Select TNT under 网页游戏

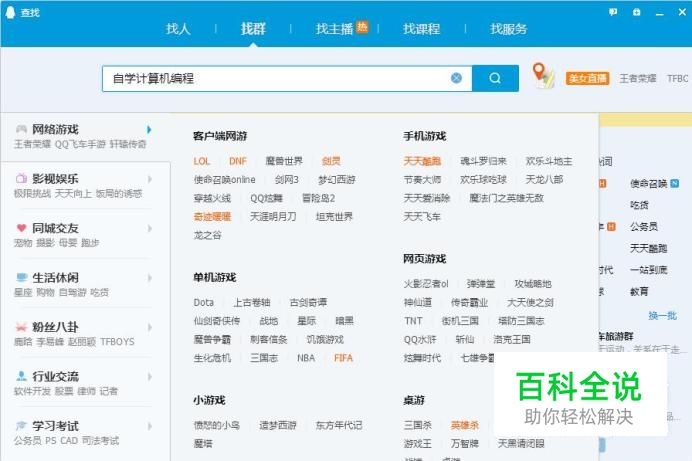[413, 321]
